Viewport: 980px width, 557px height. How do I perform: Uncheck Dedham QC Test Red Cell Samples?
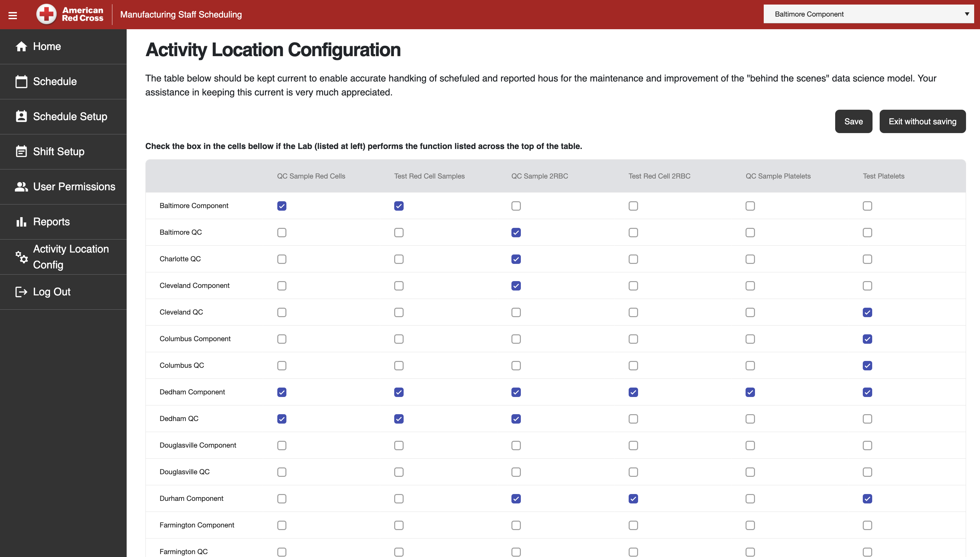399,419
